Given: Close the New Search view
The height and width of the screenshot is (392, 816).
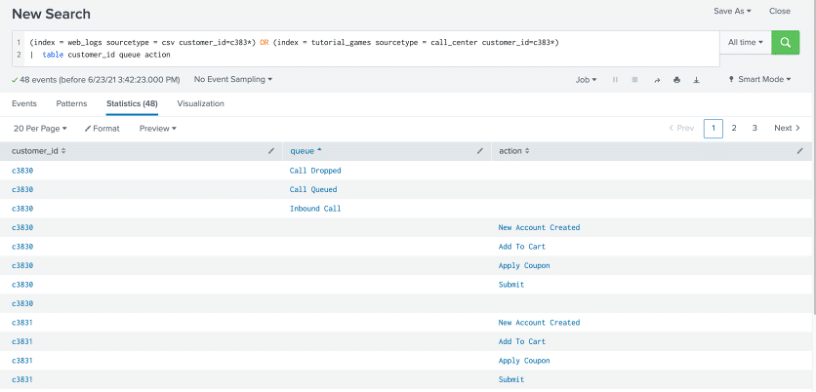Looking at the screenshot, I should click(780, 11).
